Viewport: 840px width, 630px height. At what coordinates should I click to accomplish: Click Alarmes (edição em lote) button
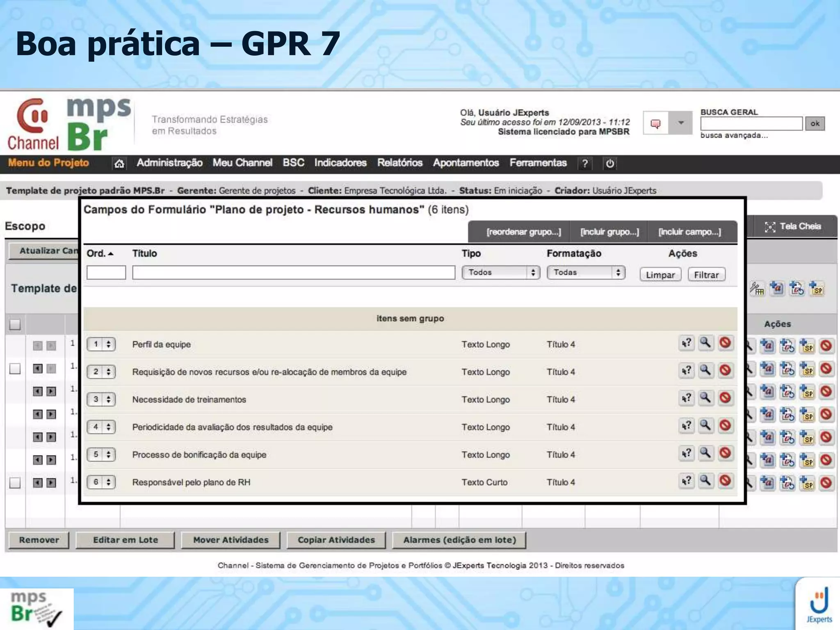coord(459,540)
